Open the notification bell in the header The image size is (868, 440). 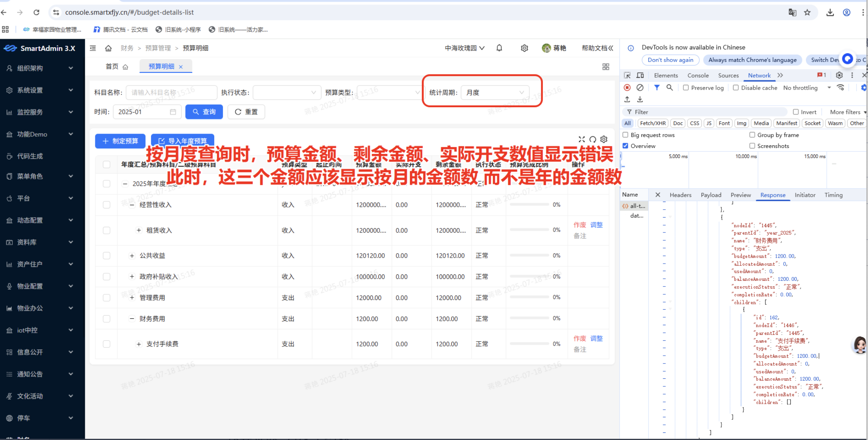499,48
